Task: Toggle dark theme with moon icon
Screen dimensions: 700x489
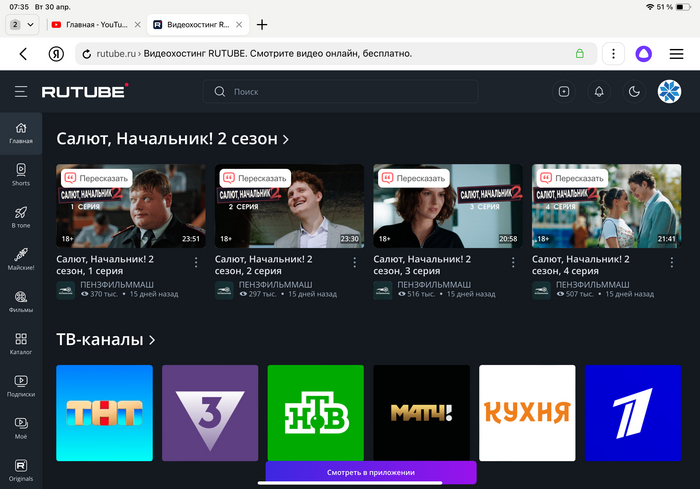Action: point(634,92)
